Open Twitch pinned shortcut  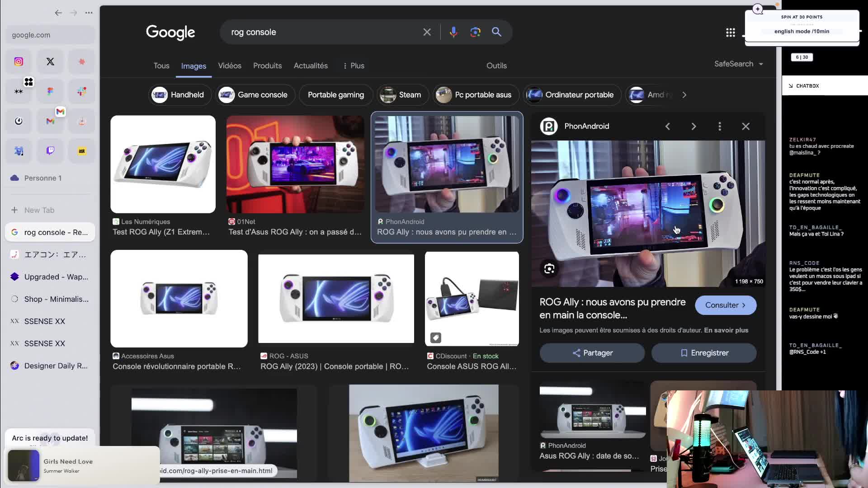click(50, 151)
